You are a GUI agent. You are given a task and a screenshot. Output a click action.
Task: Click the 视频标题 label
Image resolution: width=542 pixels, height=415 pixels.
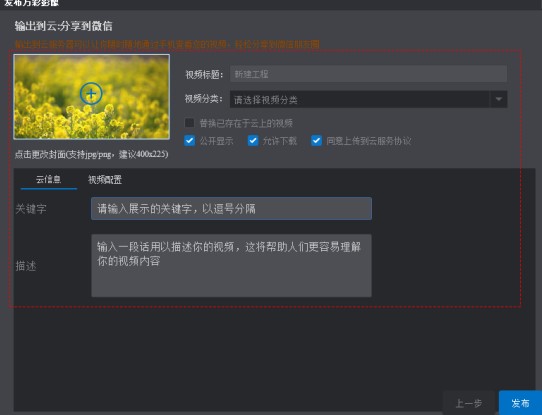(204, 74)
